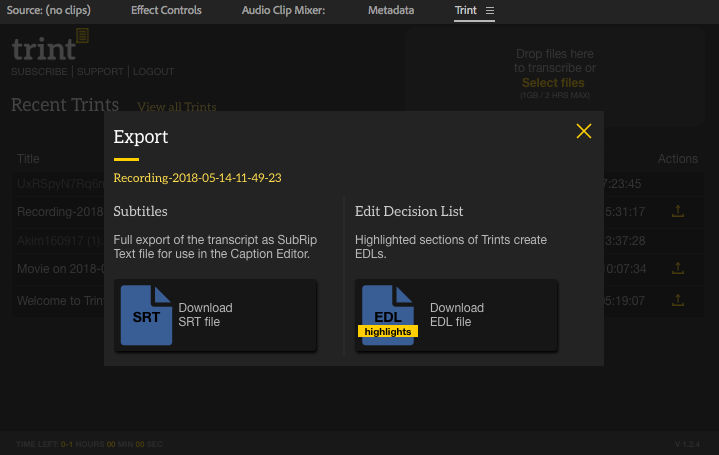Click the Download SRT file label
This screenshot has width=719, height=455.
(205, 315)
